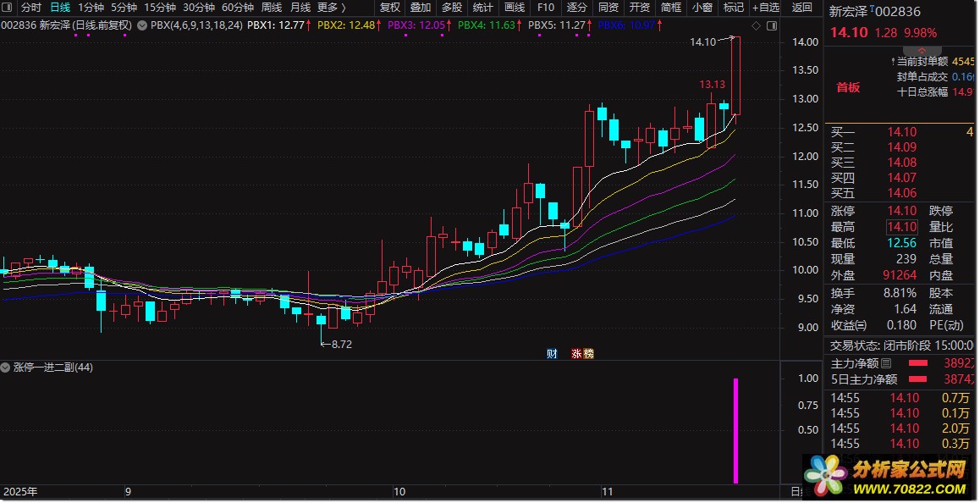Click the 财 marker icon on the chart
980x503 pixels.
551,353
